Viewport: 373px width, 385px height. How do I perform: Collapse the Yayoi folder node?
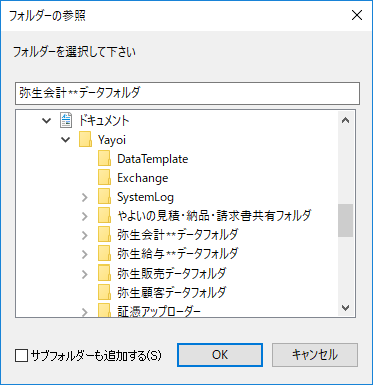66,140
